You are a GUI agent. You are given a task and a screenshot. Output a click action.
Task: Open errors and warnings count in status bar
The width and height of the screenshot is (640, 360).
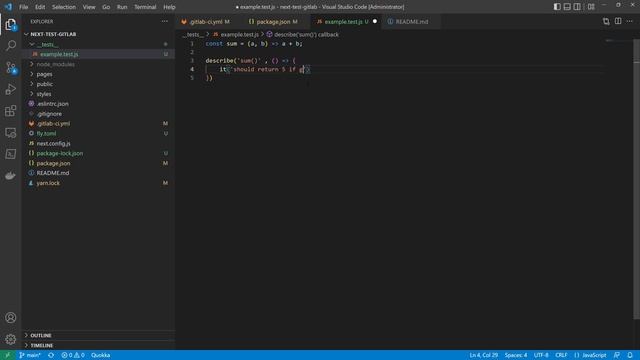(73, 355)
